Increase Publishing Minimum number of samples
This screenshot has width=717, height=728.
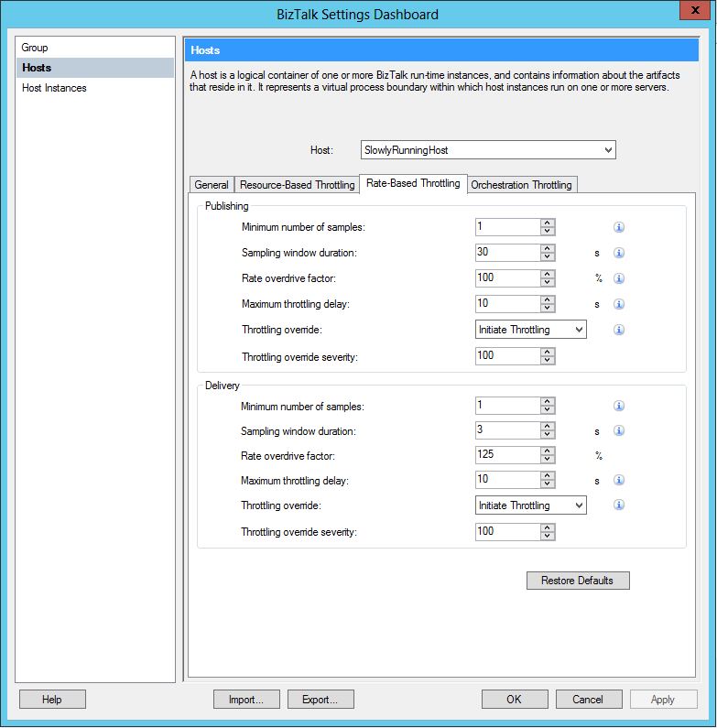(x=548, y=223)
